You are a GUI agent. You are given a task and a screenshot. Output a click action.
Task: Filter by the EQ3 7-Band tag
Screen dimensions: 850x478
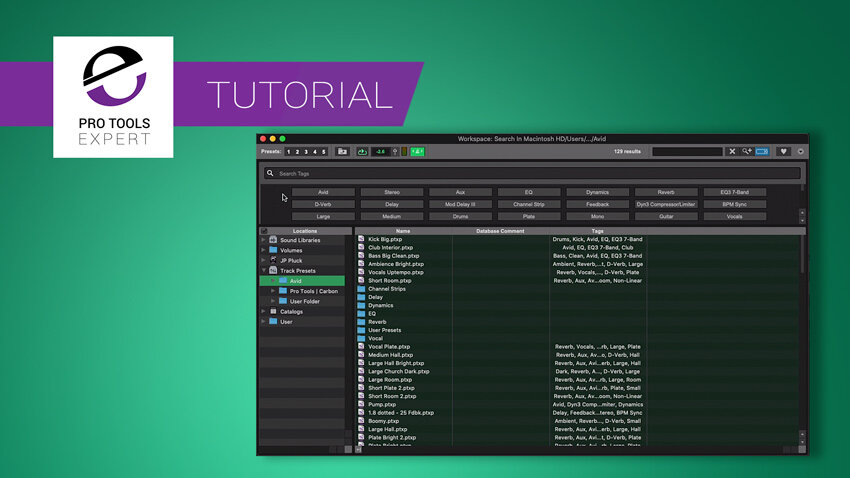pos(735,192)
